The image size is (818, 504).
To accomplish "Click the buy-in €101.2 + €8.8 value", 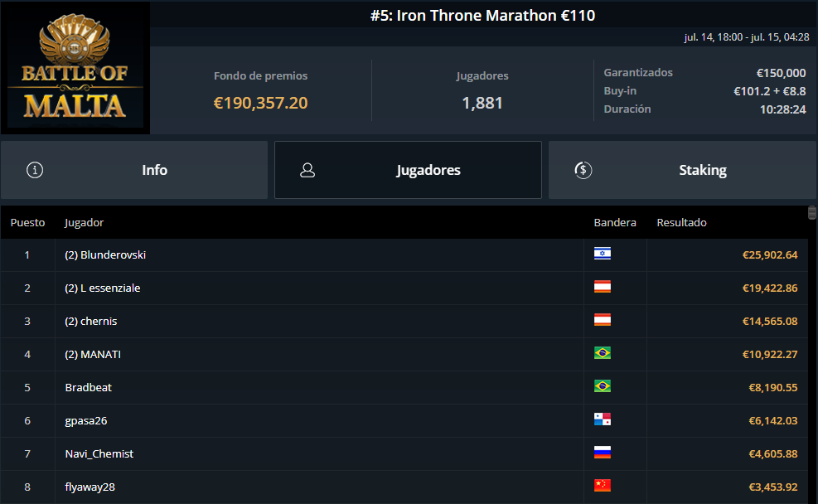I will pyautogui.click(x=769, y=91).
